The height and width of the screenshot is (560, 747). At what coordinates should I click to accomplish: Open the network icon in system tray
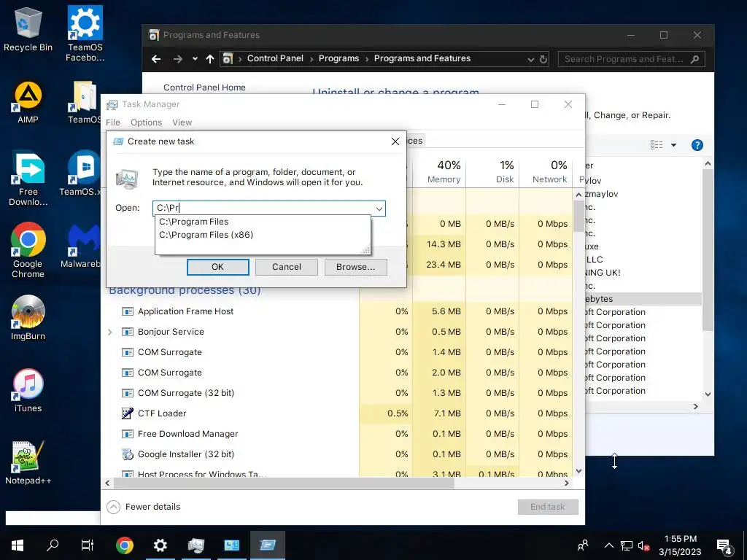tap(627, 545)
